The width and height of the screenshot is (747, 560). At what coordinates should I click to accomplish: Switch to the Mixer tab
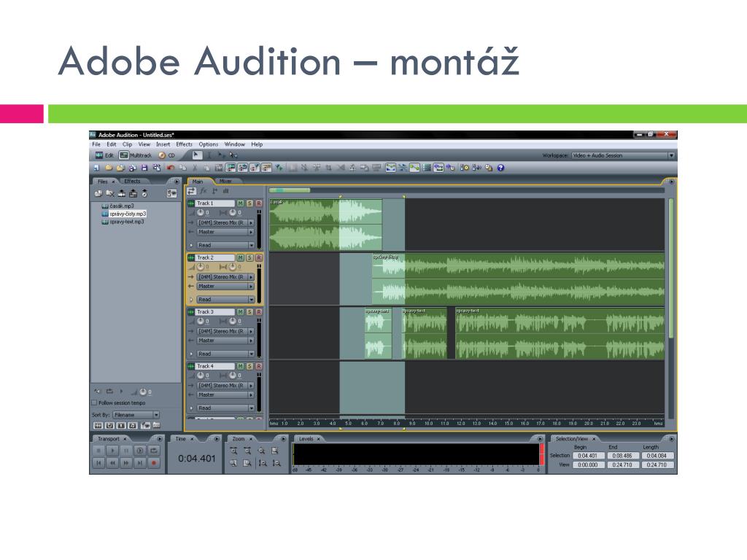(226, 182)
